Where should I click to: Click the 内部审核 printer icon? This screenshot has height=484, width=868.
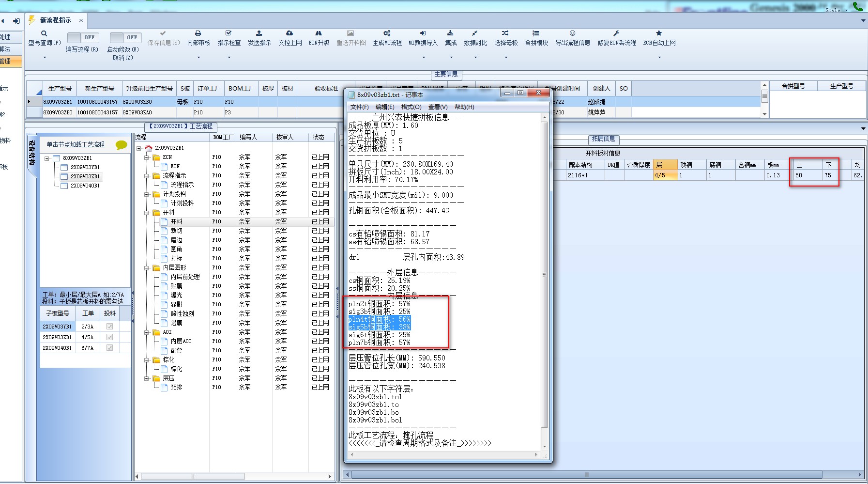(x=198, y=33)
